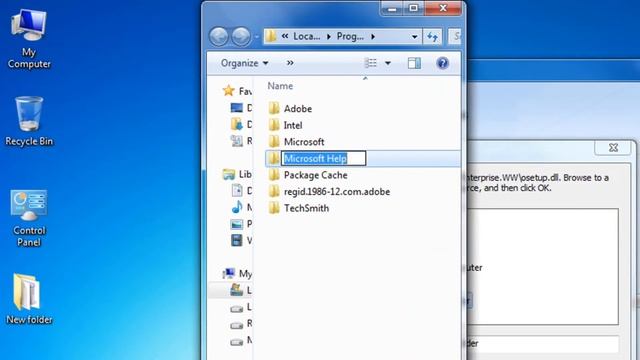Select the Intel folder

[293, 125]
